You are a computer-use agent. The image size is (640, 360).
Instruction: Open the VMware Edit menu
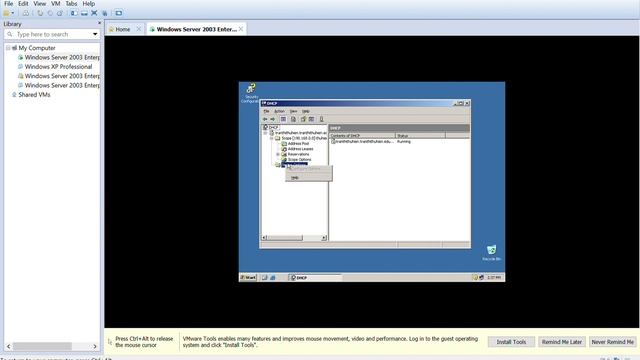coord(23,4)
